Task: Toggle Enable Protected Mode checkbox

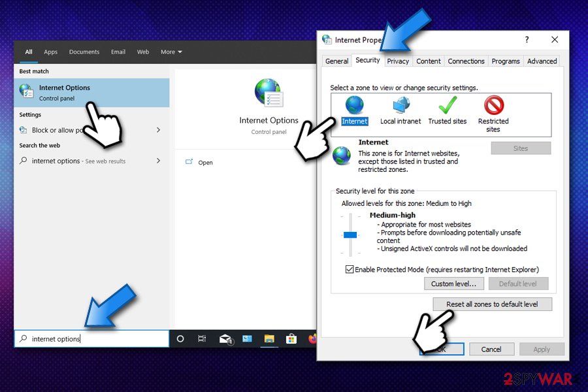Action: [349, 269]
